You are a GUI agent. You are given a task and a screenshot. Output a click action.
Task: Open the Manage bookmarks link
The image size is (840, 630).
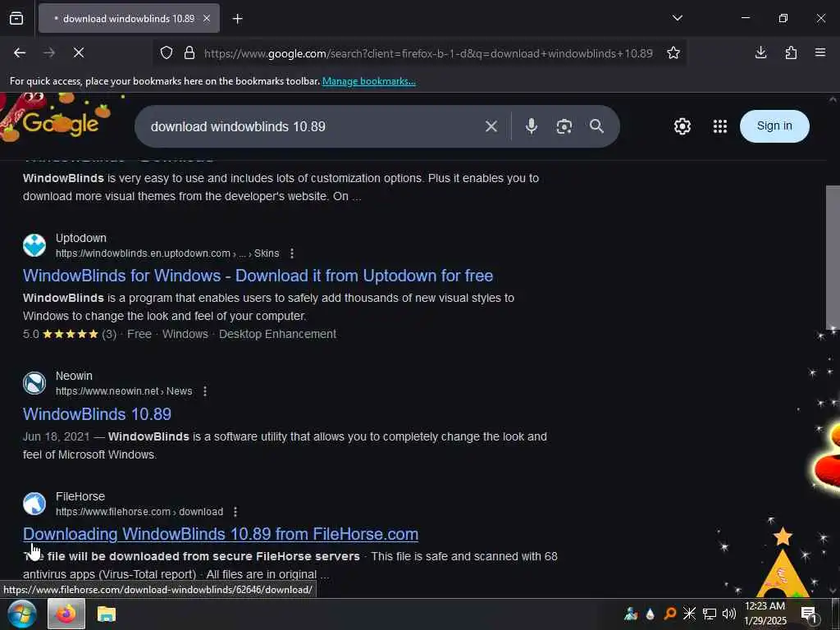(368, 81)
